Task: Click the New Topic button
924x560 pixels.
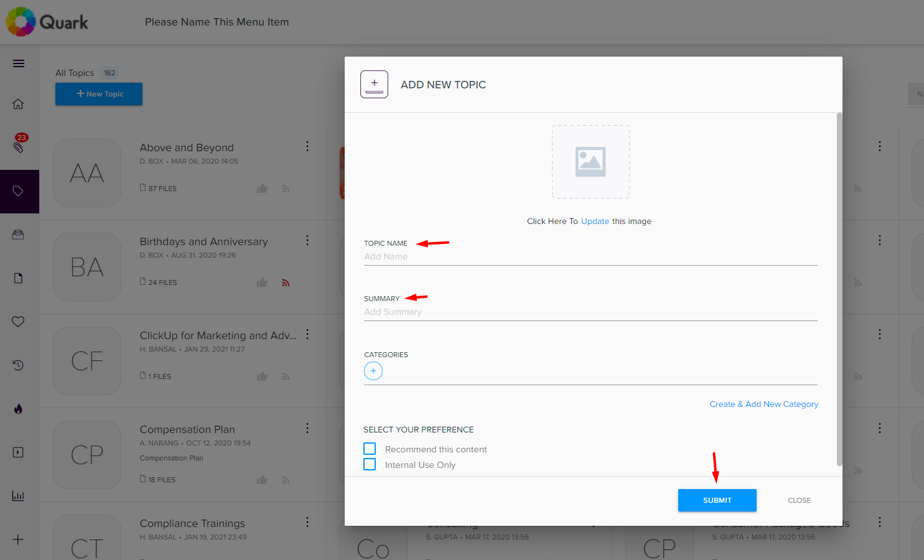Action: click(99, 94)
